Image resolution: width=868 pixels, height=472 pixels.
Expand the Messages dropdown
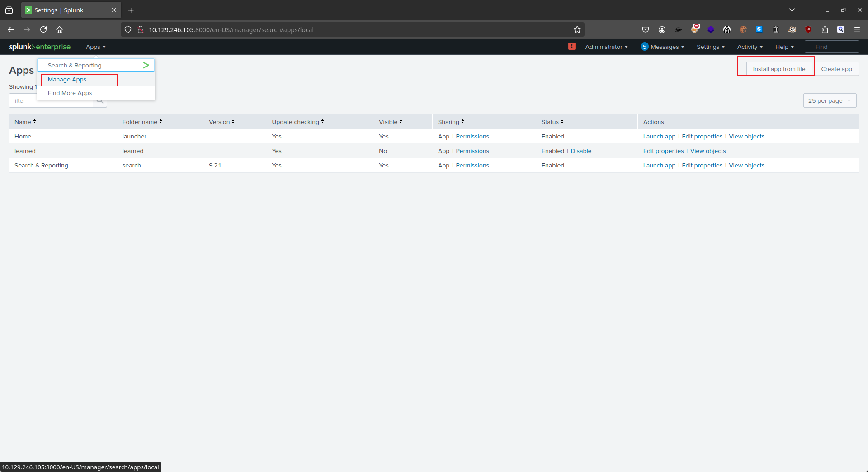[x=663, y=47]
